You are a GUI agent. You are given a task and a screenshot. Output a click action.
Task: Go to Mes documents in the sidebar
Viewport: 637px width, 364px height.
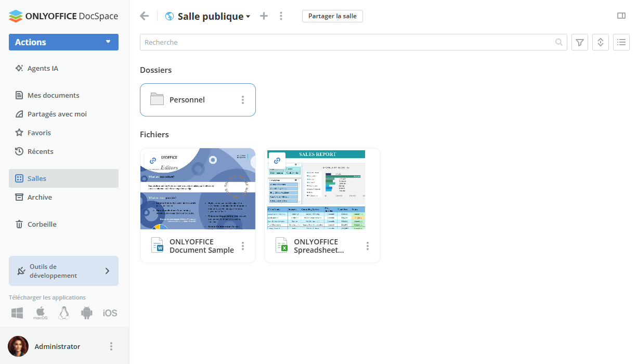tap(53, 95)
